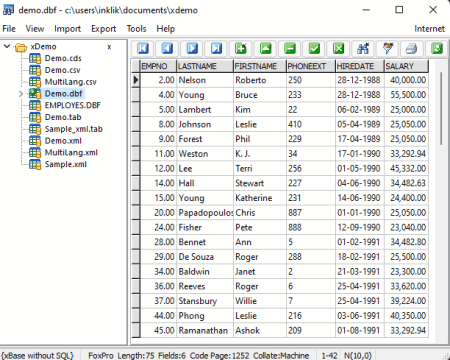The height and width of the screenshot is (360, 450).
Task: Select Demo.dbf in the file tree
Action: (x=63, y=94)
